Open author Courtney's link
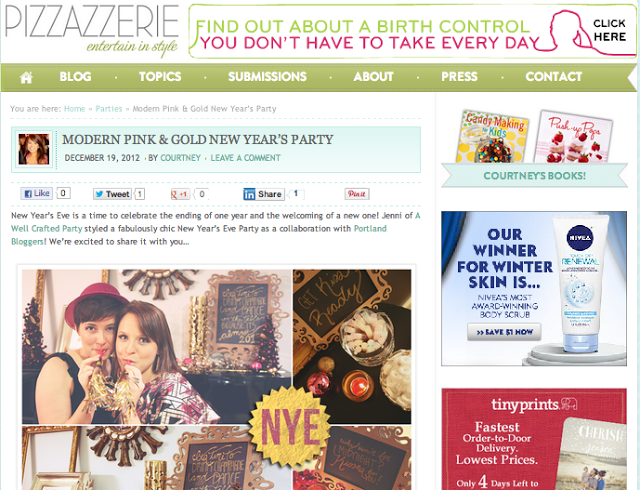This screenshot has height=490, width=640. point(180,158)
